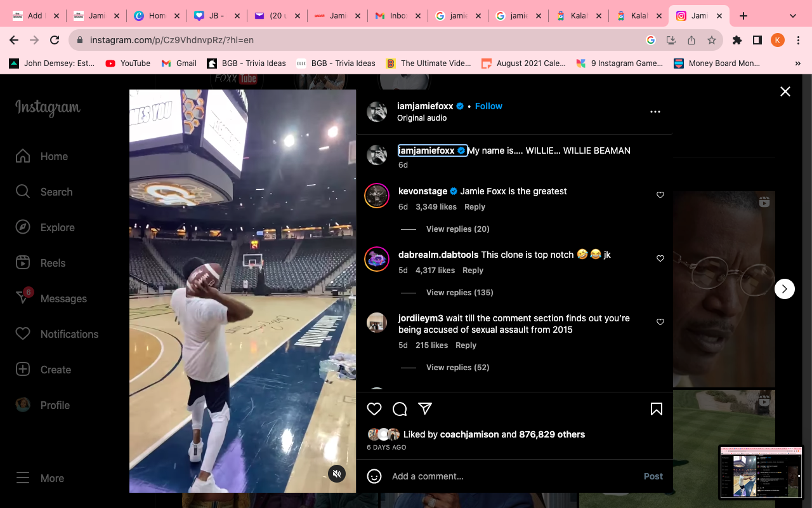This screenshot has width=812, height=508.
Task: Click the Add a comment field
Action: 514,476
